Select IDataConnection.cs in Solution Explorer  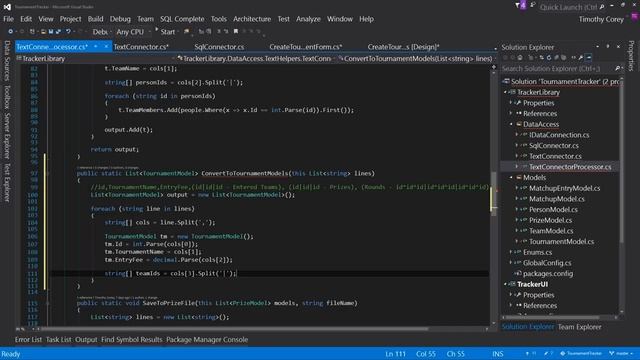[559, 135]
